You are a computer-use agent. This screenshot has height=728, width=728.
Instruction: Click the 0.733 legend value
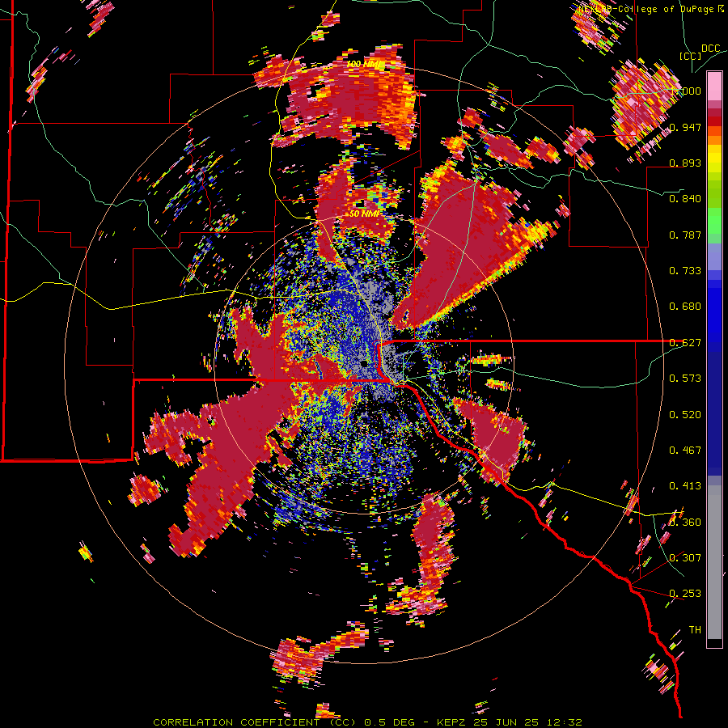click(685, 271)
